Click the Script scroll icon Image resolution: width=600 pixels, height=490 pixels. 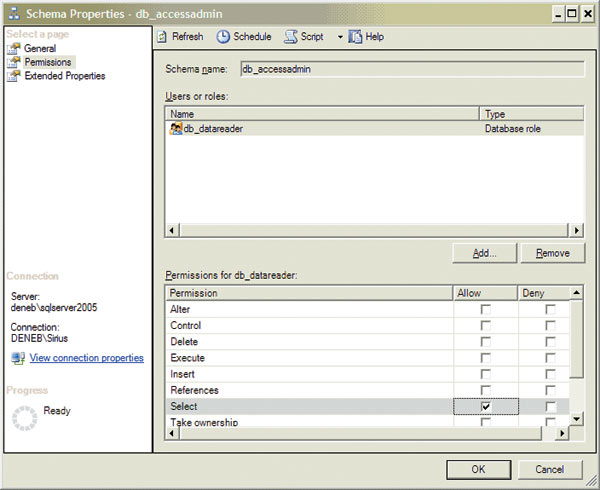click(291, 37)
